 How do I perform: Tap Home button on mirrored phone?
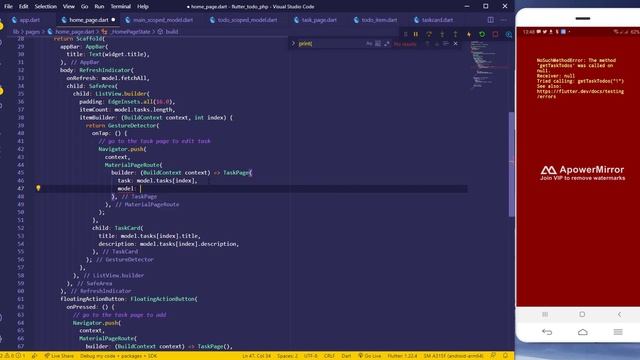(x=582, y=314)
